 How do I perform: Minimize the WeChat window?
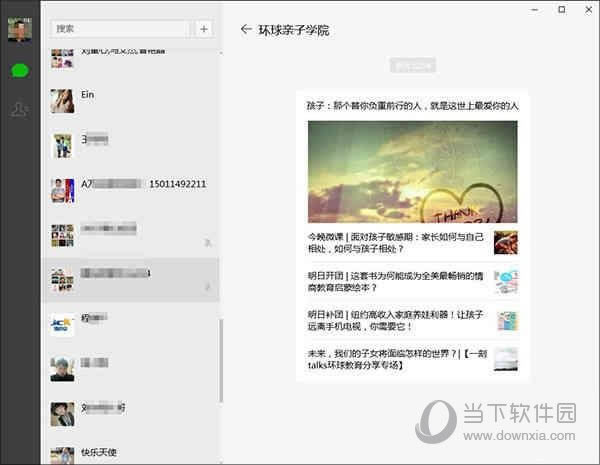(533, 10)
